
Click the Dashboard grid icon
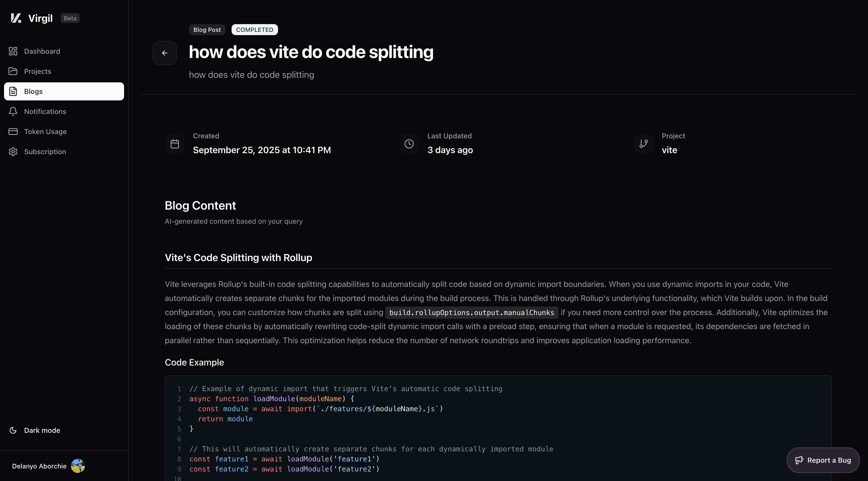[13, 51]
